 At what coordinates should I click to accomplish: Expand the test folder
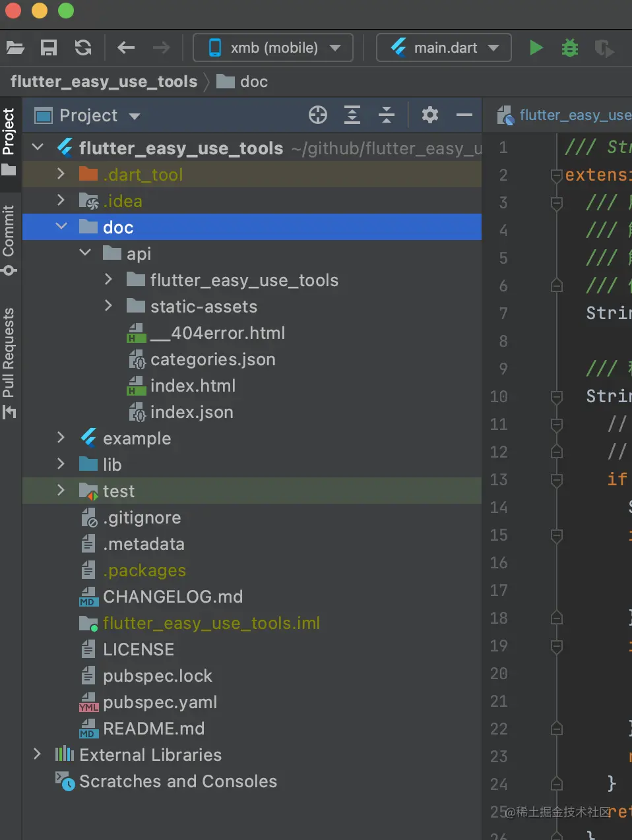pyautogui.click(x=61, y=491)
